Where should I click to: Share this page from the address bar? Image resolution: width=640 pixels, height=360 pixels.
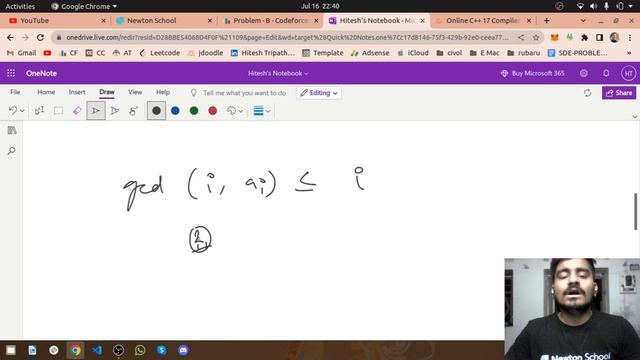point(521,38)
